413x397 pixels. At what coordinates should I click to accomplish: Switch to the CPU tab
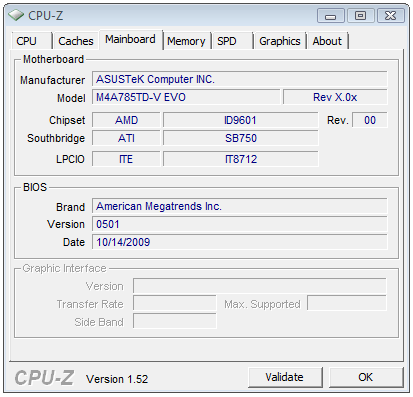coord(32,41)
